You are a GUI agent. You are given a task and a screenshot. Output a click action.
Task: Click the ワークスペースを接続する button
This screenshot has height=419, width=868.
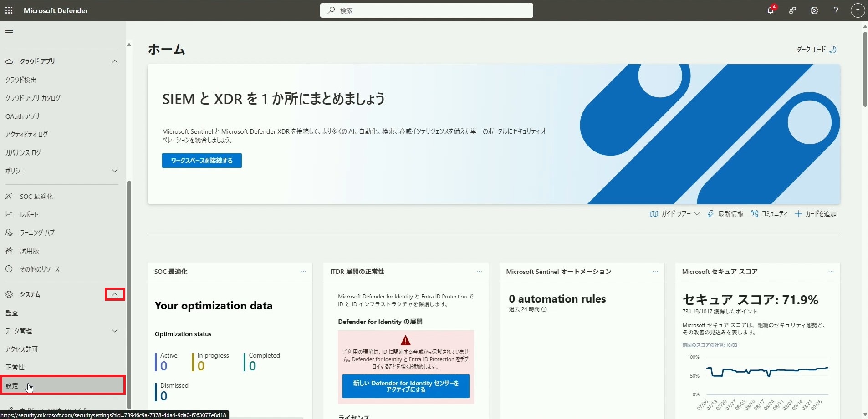[202, 161]
